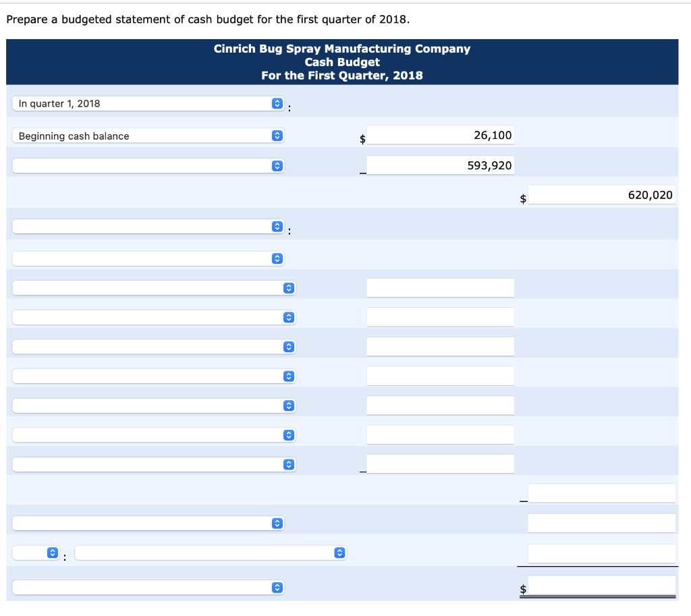691x616 pixels.
Task: Click the stepper arrow icon on 'Beginning cash balance'
Action: (277, 136)
